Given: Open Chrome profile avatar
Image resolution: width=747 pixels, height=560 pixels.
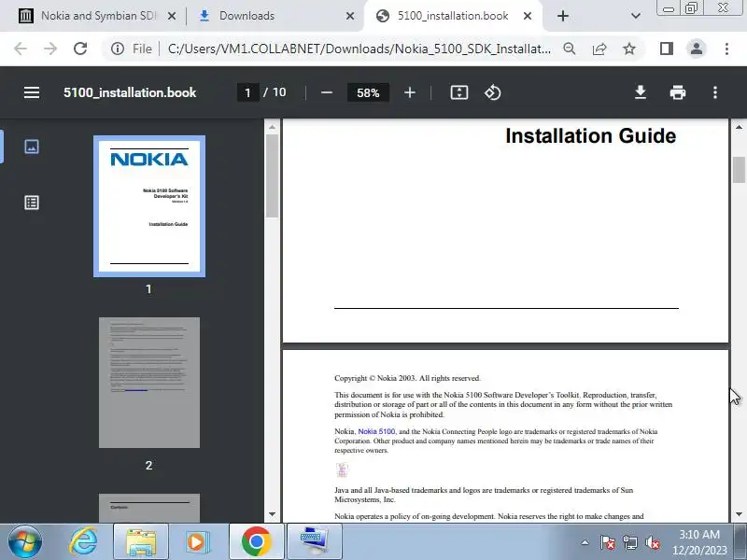Looking at the screenshot, I should [x=697, y=49].
